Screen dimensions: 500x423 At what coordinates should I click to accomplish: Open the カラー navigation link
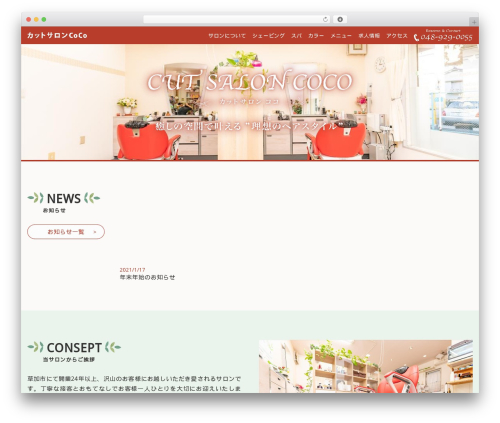tap(316, 36)
